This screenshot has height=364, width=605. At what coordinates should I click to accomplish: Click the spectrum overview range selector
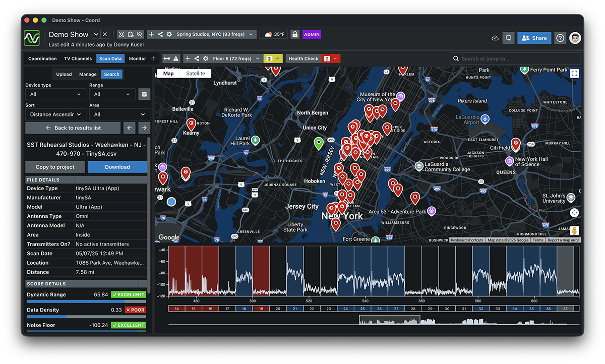(x=389, y=320)
